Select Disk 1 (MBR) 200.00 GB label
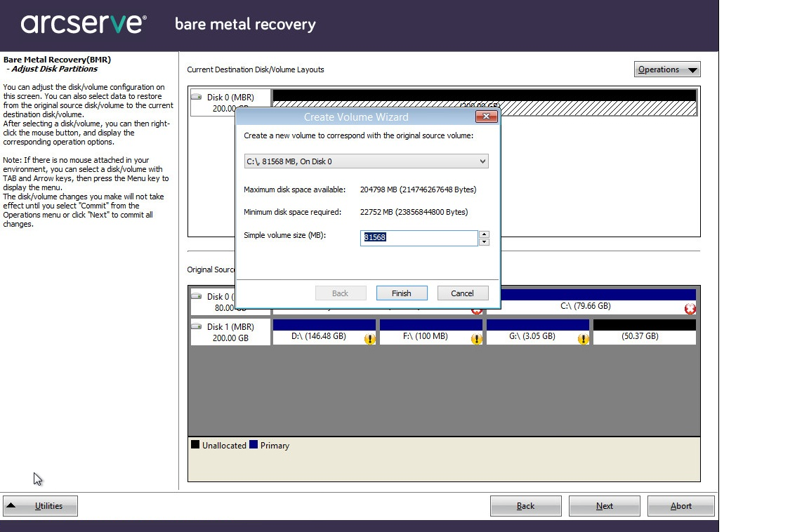 [x=230, y=333]
